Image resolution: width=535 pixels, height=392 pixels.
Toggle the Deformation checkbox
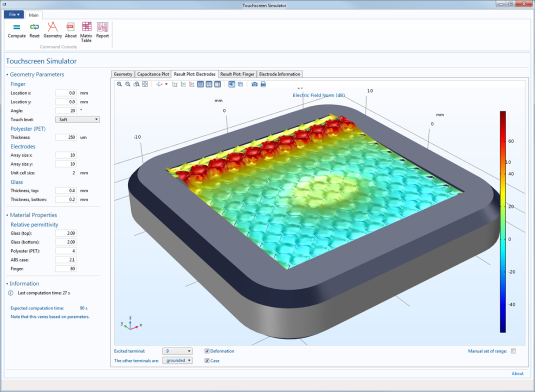[207, 351]
